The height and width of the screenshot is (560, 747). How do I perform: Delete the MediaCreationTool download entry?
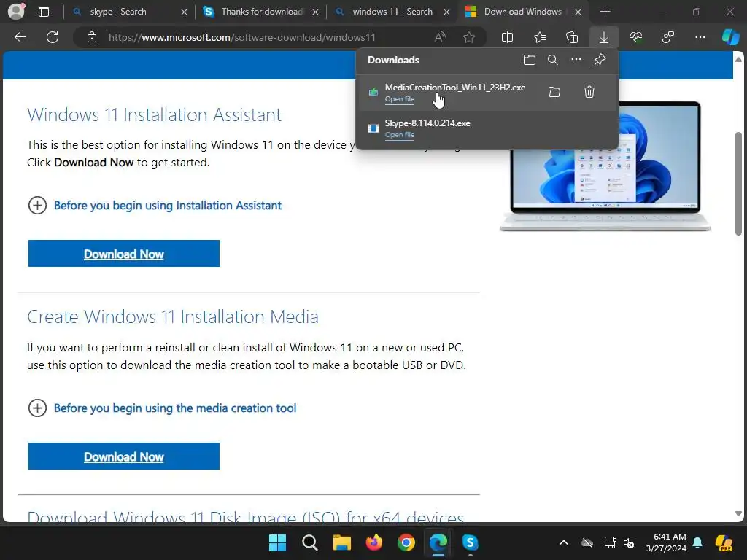point(589,92)
